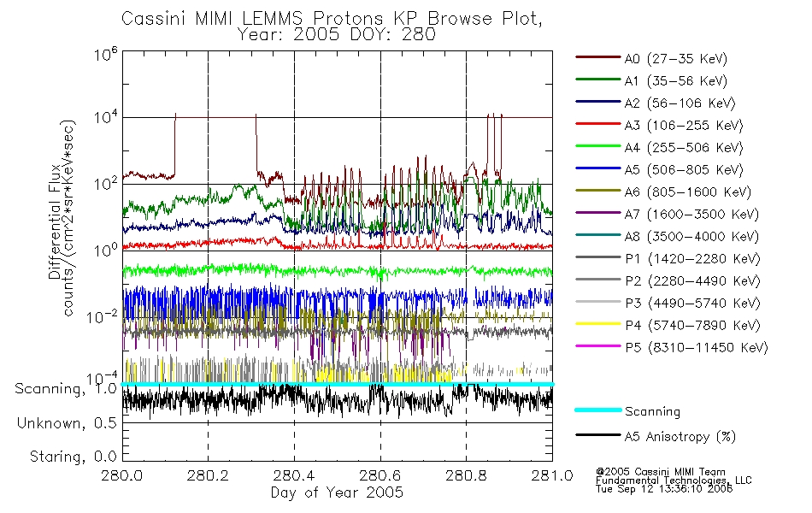This screenshot has width=812, height=513.
Task: Click the 280.6 x-axis tick label
Action: [x=380, y=475]
